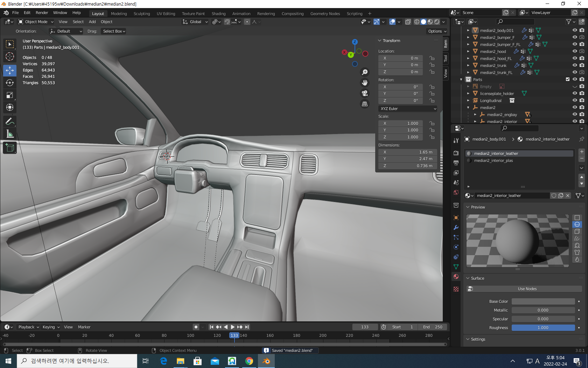Toggle lock on Location X

432,58
